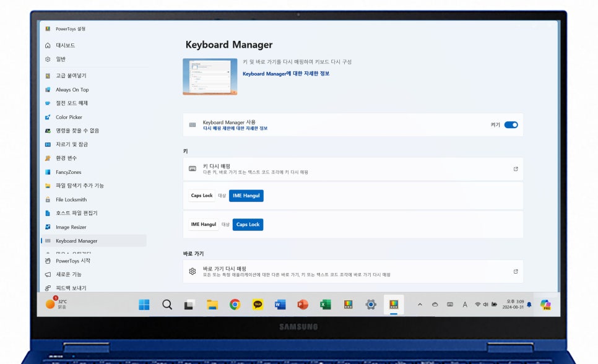The height and width of the screenshot is (364, 598).
Task: Click the 자르기 및 잠금 sidebar icon
Action: click(x=48, y=144)
